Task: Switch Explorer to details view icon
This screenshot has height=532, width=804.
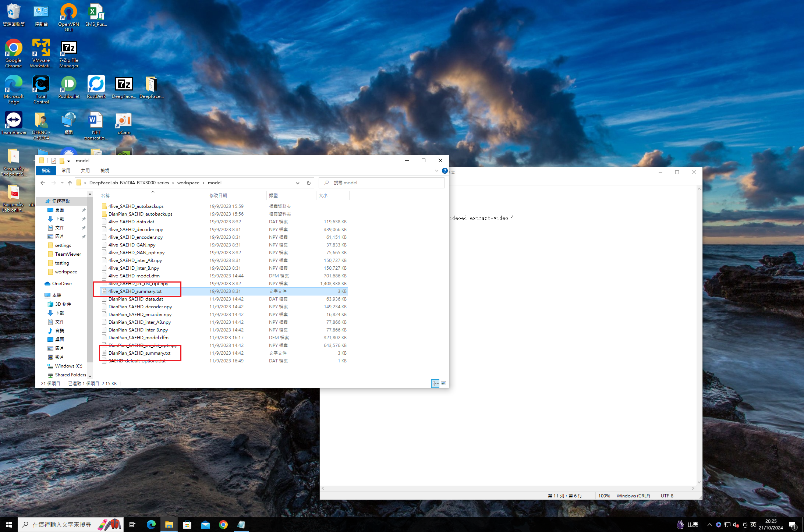Action: 435,383
